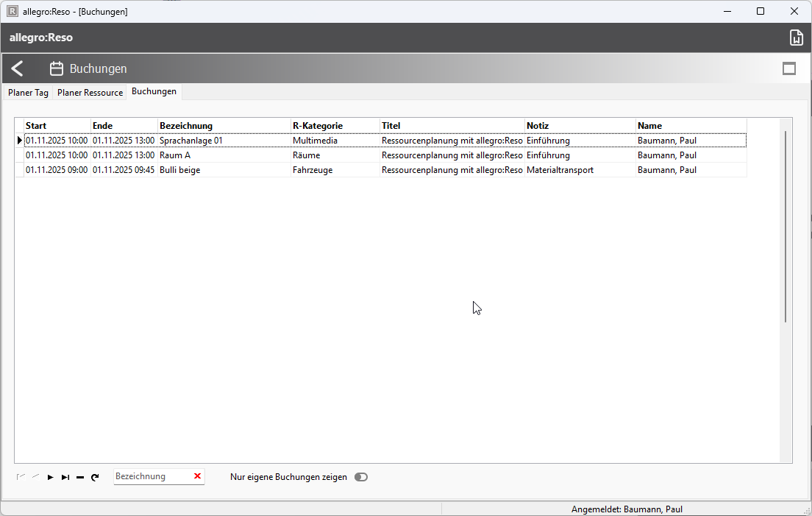Image resolution: width=812 pixels, height=516 pixels.
Task: Refresh the bookings list
Action: 95,477
